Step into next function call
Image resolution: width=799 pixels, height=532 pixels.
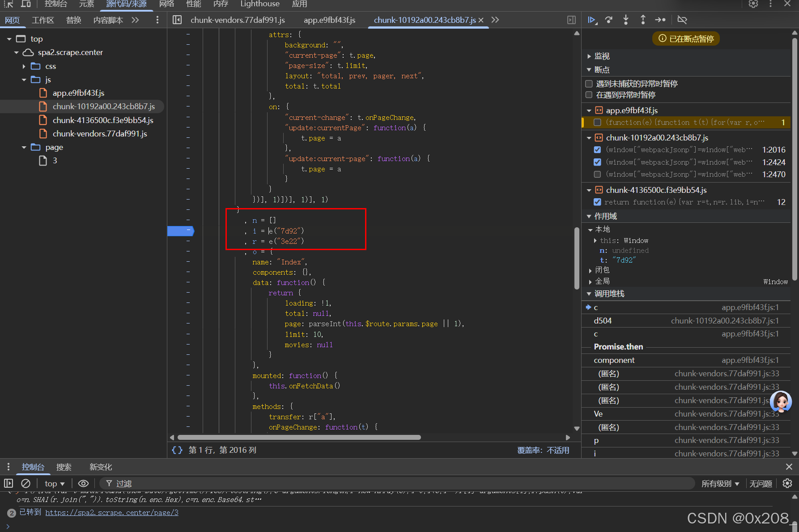[626, 20]
